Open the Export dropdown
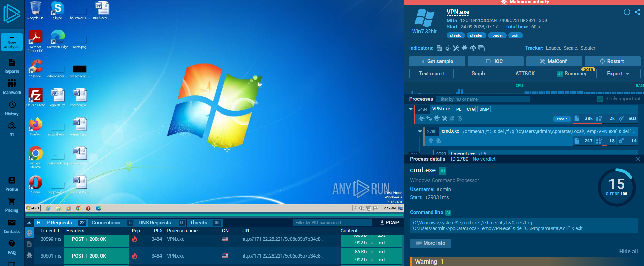The image size is (644, 266). [618, 74]
